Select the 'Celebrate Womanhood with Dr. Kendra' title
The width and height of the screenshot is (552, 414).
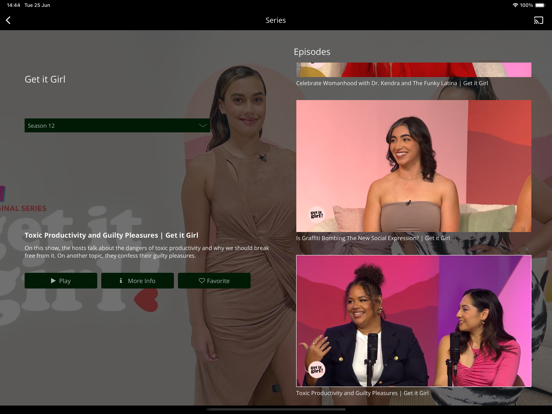pyautogui.click(x=392, y=83)
